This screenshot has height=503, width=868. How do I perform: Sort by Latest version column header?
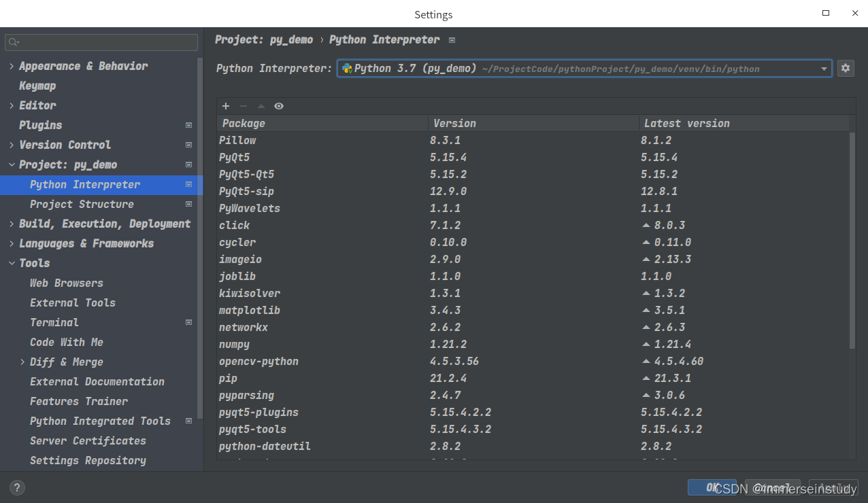tap(744, 123)
